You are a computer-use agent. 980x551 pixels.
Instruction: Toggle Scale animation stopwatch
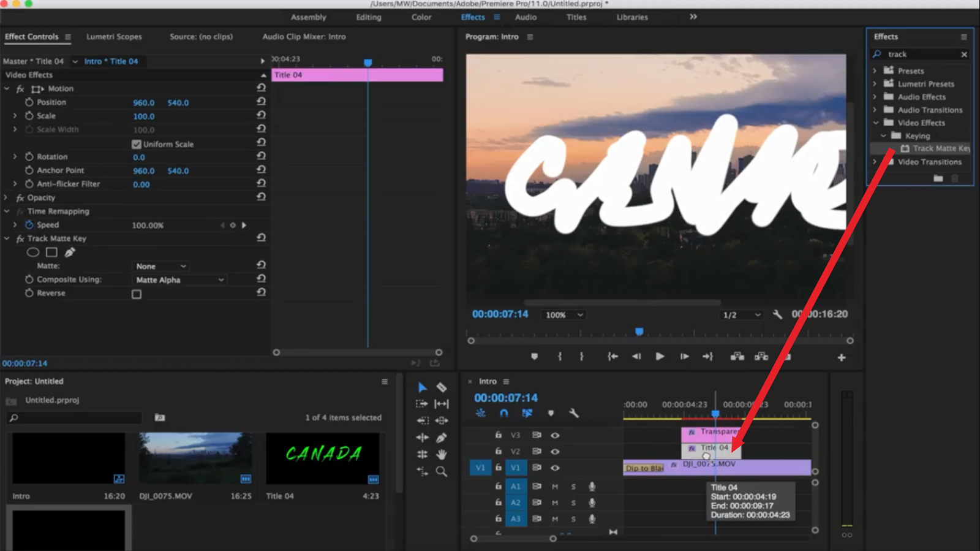[29, 116]
